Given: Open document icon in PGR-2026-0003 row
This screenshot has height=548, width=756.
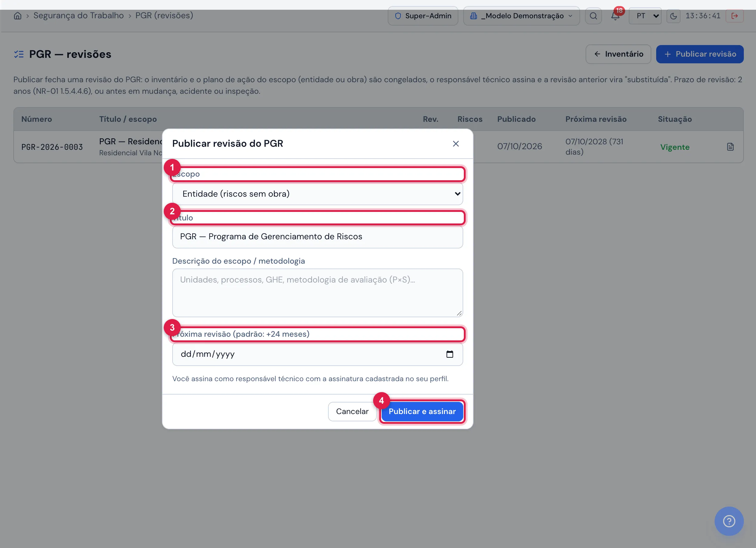Looking at the screenshot, I should click(730, 147).
